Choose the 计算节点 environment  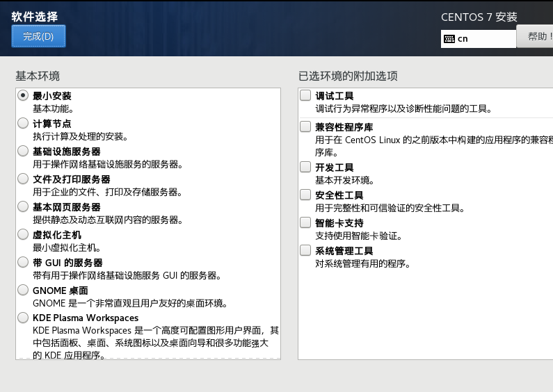coord(23,123)
